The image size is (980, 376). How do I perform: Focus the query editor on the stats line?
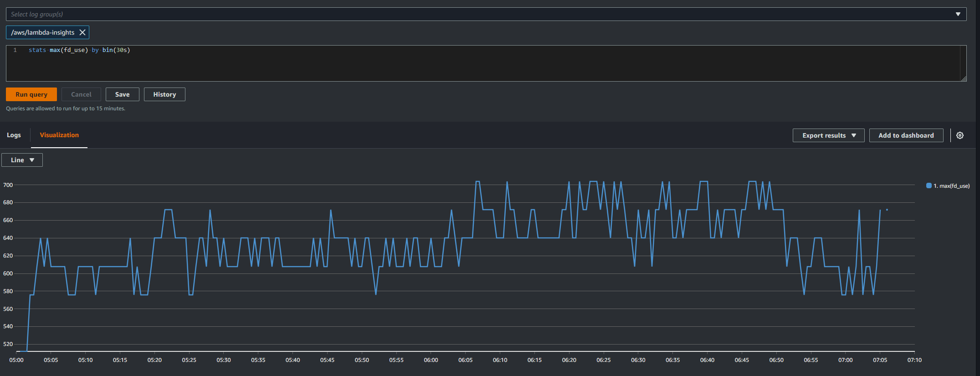tap(79, 50)
